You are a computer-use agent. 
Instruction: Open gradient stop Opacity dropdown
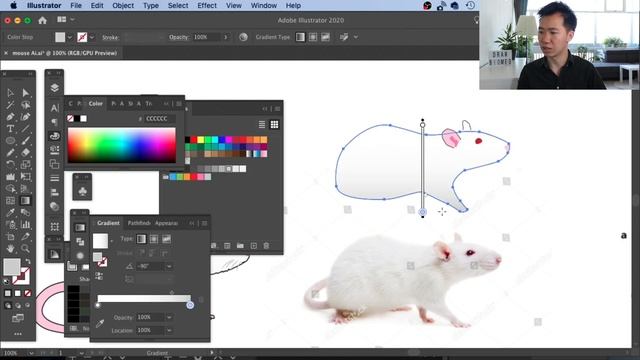[x=169, y=317]
